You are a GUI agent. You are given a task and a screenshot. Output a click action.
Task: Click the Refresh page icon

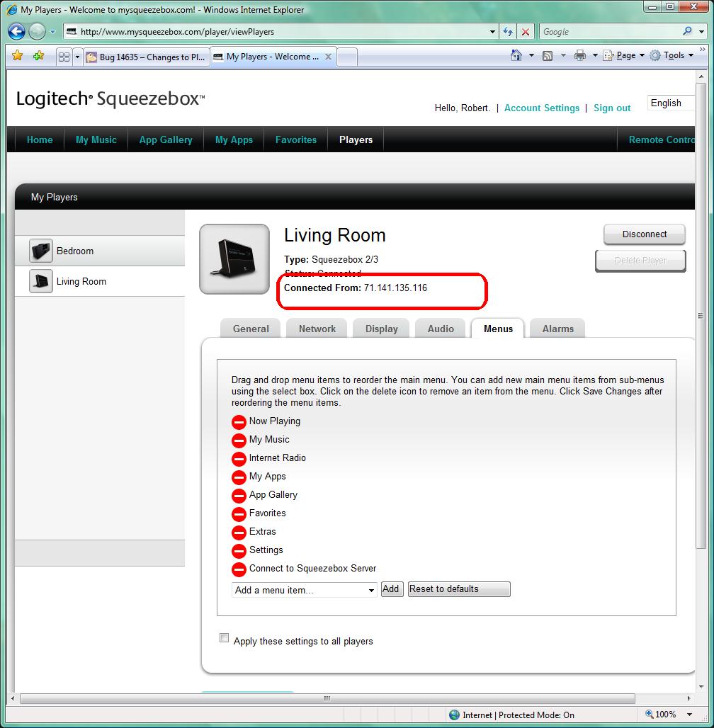pos(508,32)
